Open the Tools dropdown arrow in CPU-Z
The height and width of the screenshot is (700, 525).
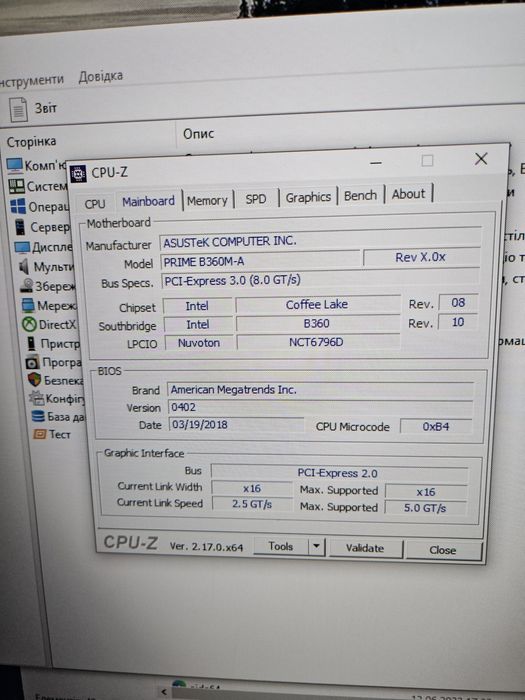[316, 546]
